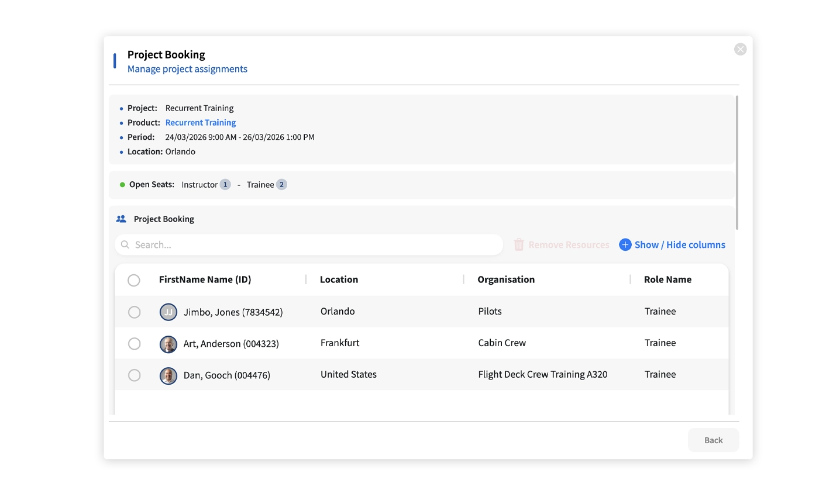
Task: Focus the Search input field
Action: [x=316, y=245]
